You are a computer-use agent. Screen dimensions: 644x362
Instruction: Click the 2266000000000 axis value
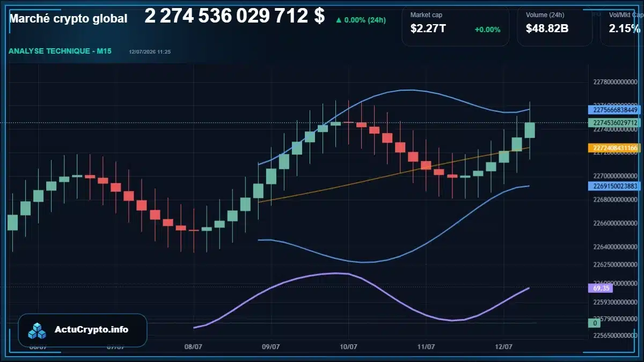[615, 223]
